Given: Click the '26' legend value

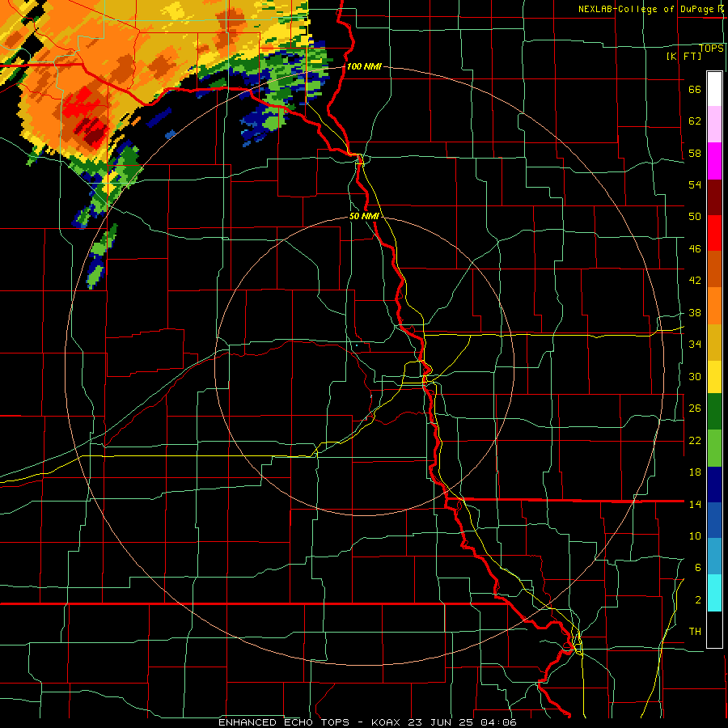Looking at the screenshot, I should click(695, 408).
